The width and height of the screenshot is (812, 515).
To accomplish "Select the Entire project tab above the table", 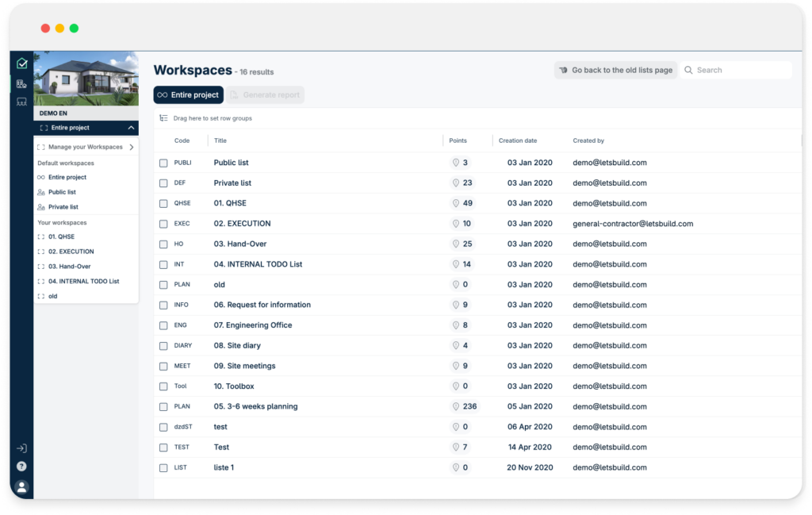I will [x=188, y=94].
